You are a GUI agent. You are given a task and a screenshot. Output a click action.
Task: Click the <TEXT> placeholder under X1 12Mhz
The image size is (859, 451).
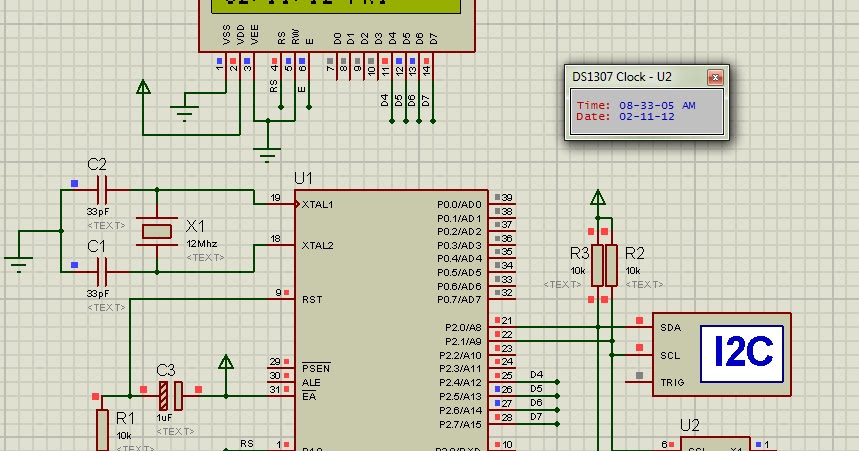tap(205, 257)
